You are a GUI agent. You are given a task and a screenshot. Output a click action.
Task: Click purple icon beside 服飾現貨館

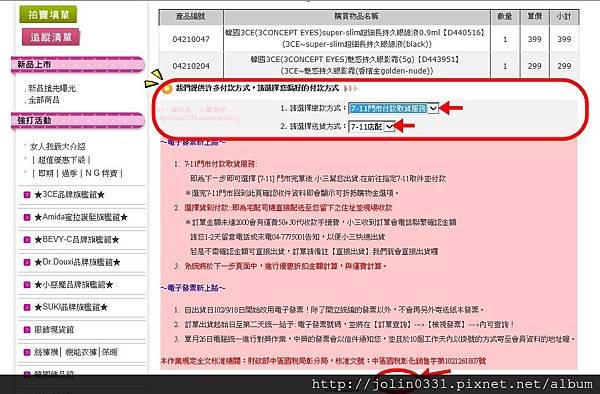point(27,330)
